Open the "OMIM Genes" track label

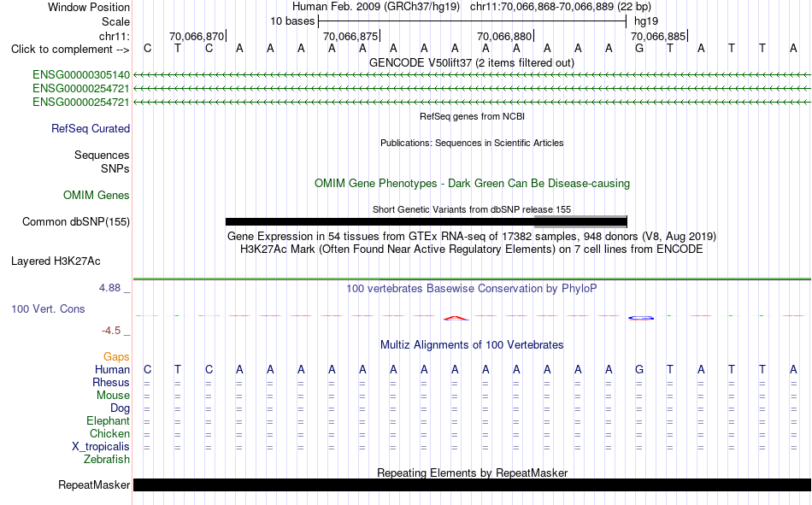pos(97,196)
